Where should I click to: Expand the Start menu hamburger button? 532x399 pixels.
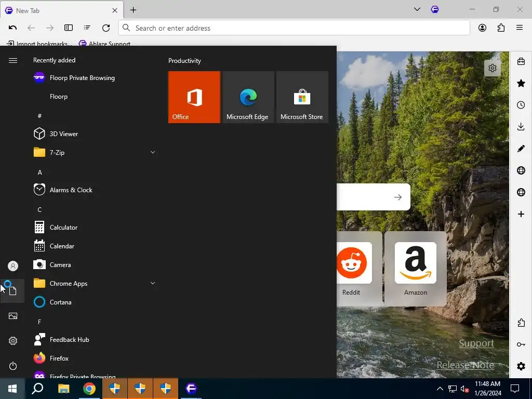[13, 60]
